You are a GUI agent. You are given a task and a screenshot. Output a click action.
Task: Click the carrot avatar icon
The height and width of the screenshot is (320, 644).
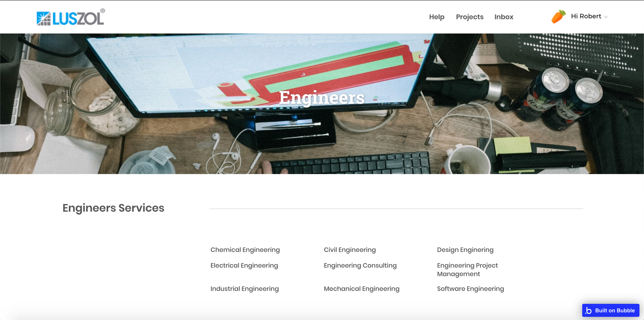[x=559, y=16]
